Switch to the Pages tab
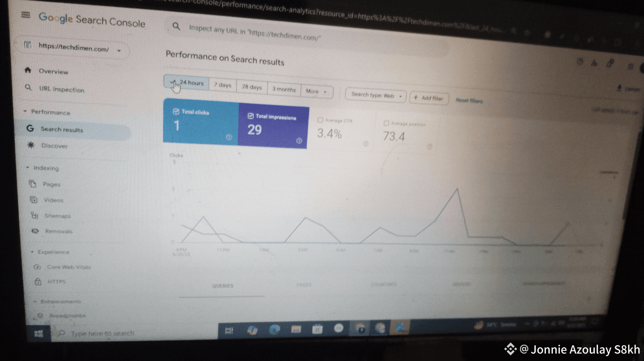 coord(303,285)
